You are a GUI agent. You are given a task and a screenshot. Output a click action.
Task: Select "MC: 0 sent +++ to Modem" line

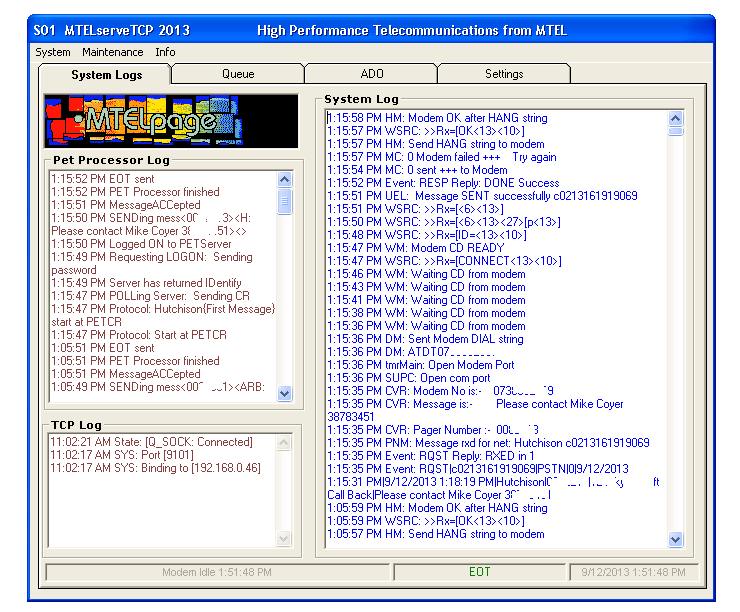(418, 170)
